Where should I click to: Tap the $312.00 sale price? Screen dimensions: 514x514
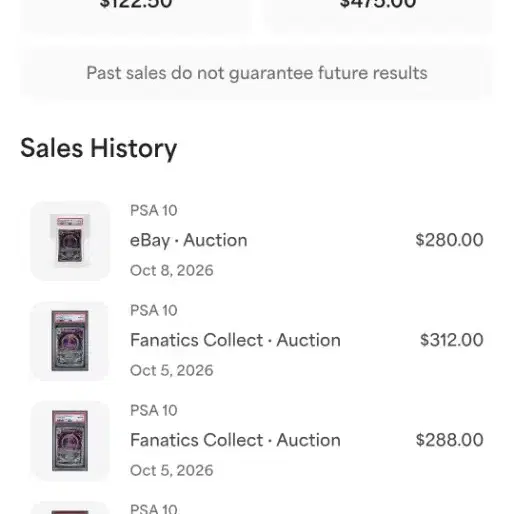click(x=452, y=340)
